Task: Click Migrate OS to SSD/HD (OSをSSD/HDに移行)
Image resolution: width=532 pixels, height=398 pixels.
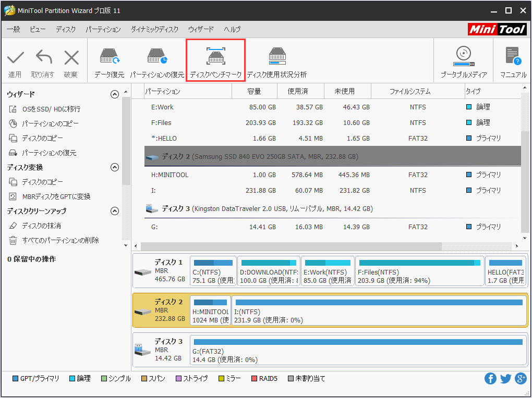Action: [x=51, y=109]
